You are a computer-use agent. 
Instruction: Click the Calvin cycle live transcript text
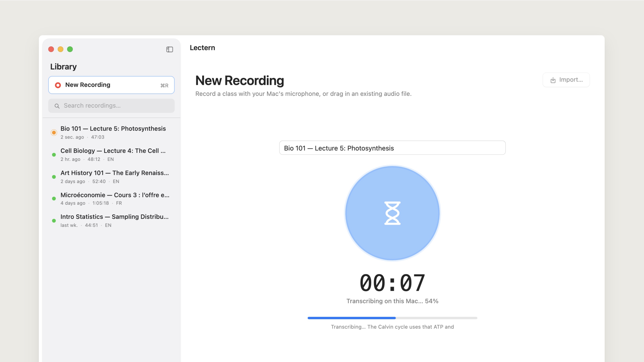[392, 327]
